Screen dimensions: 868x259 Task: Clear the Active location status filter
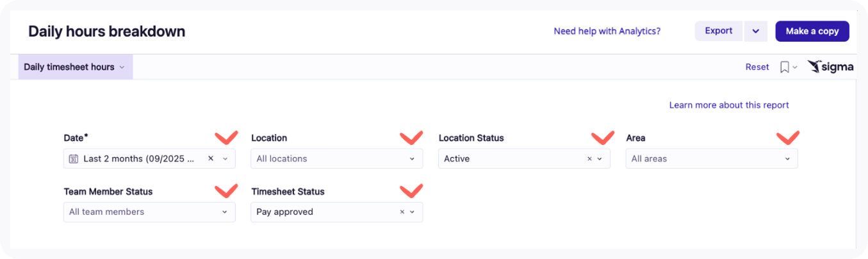click(589, 159)
